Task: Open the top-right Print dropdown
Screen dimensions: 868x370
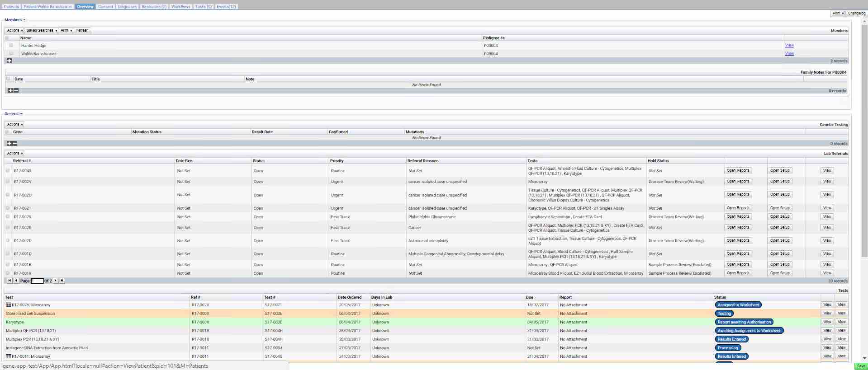Action: pyautogui.click(x=838, y=13)
